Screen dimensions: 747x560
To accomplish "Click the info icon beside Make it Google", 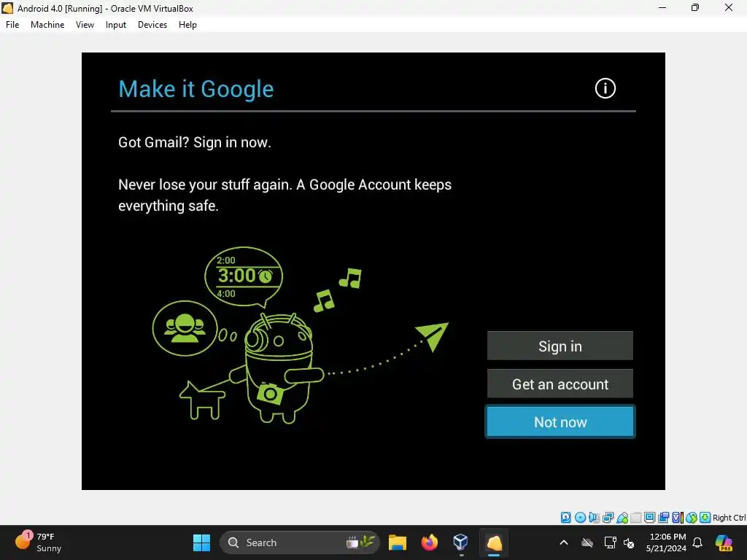I will pyautogui.click(x=605, y=88).
